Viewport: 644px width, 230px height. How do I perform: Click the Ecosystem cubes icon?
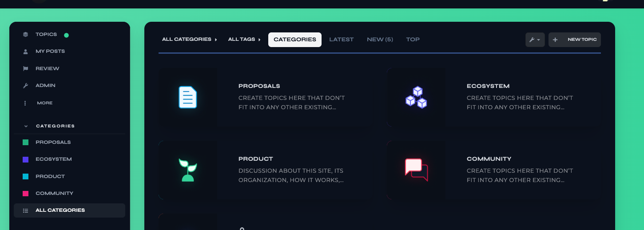pyautogui.click(x=416, y=97)
